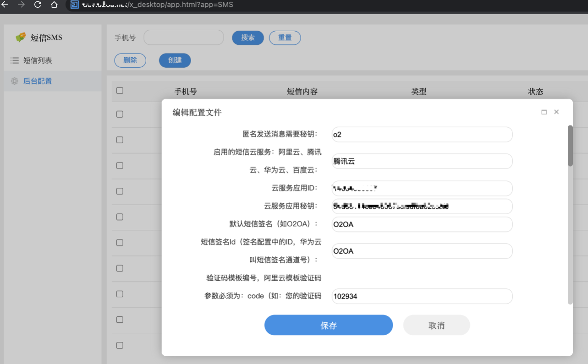Click the 云服务应用ID label text

click(295, 188)
